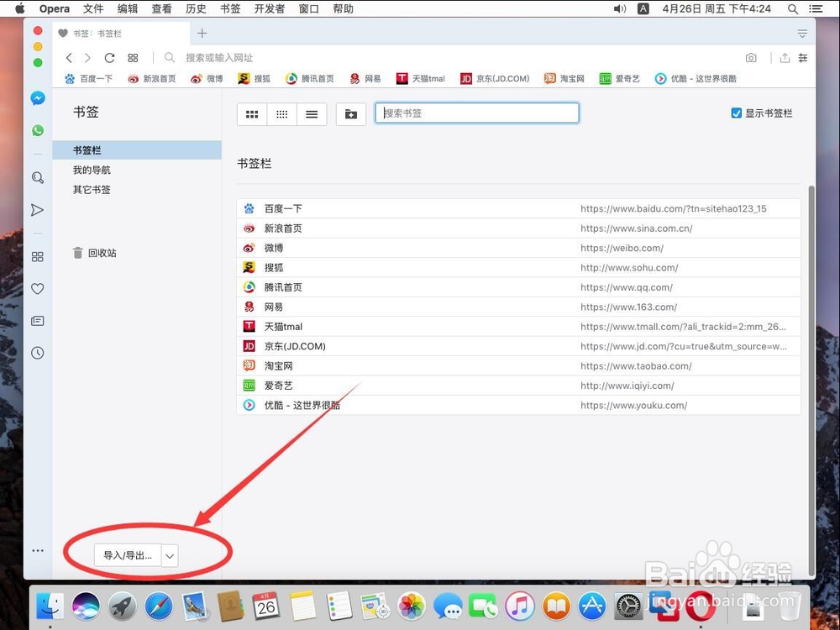Open the start page grid icon in toolbar
The image size is (840, 630).
(x=133, y=58)
